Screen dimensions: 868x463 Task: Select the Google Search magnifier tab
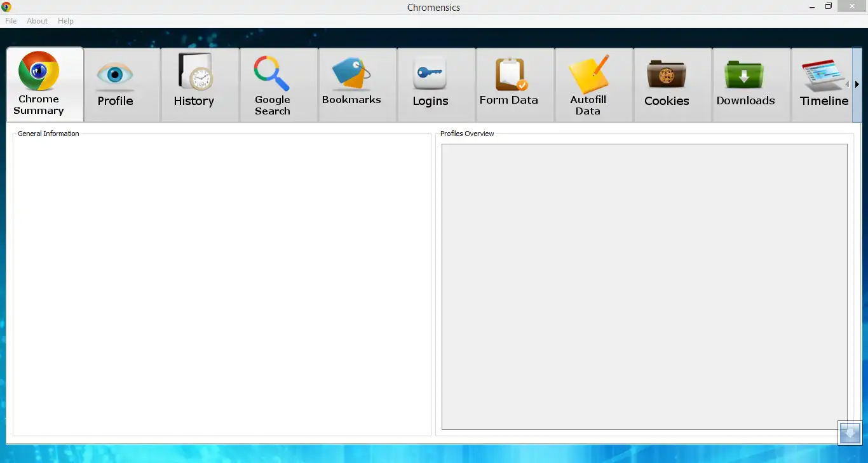pos(278,85)
